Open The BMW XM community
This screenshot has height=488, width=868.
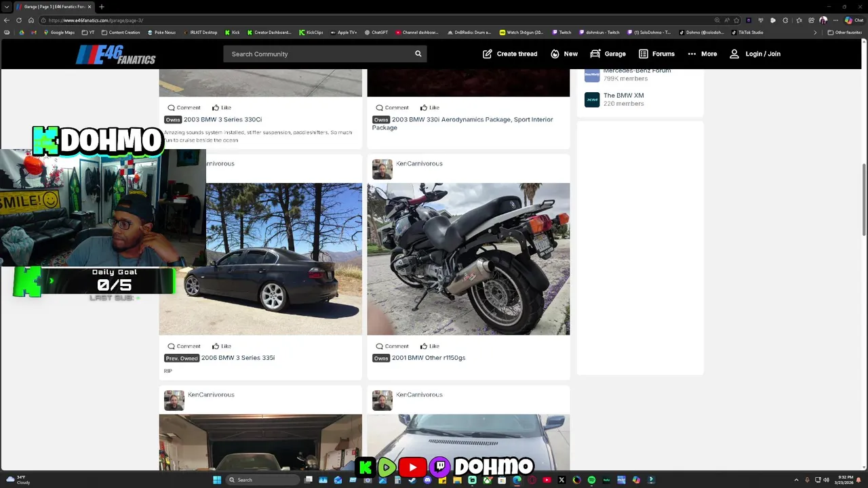coord(623,96)
